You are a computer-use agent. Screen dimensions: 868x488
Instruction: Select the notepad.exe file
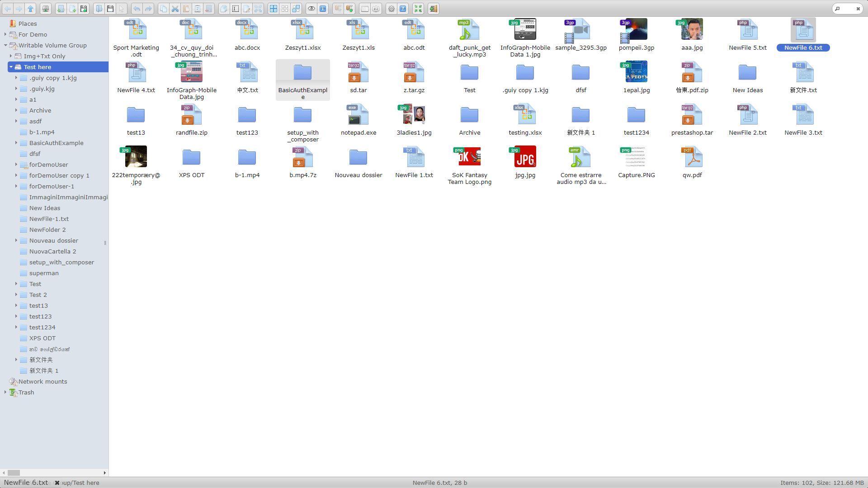click(359, 120)
